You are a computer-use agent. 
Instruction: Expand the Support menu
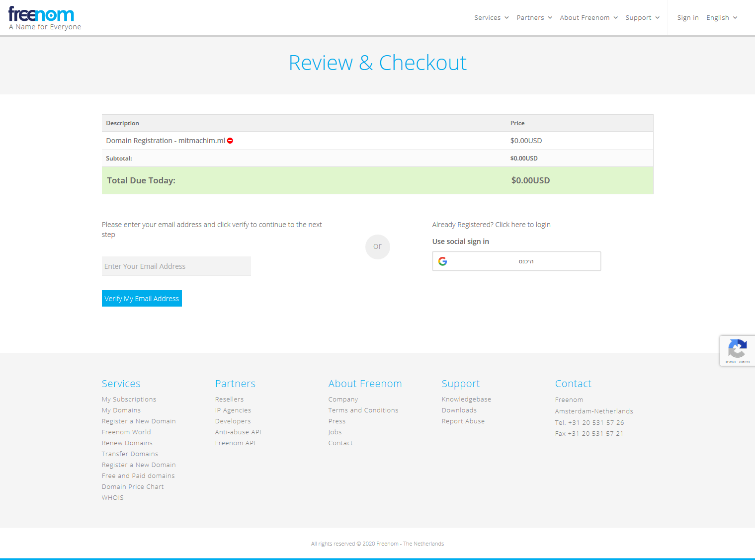[642, 18]
